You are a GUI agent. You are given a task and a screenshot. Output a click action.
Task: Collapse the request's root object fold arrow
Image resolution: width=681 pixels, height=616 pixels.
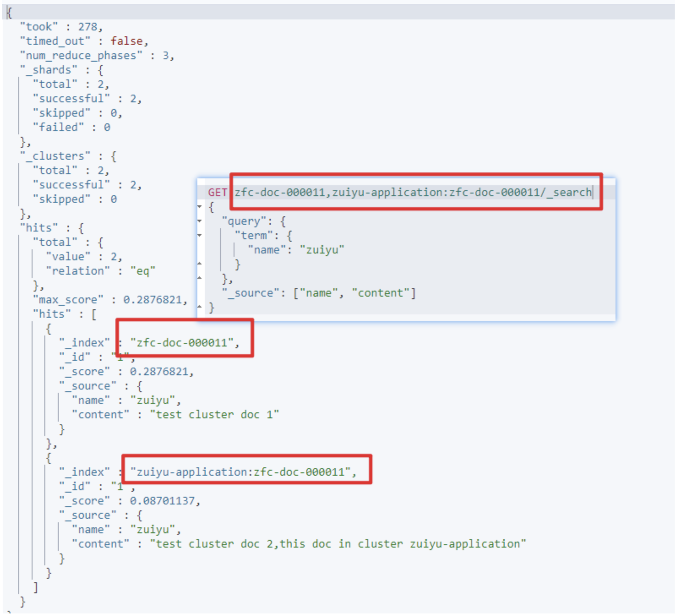pyautogui.click(x=200, y=207)
